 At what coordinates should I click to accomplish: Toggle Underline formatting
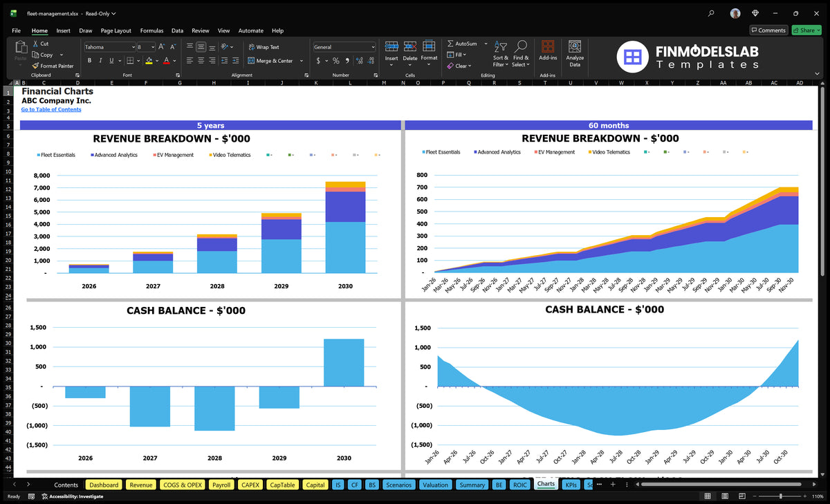111,61
